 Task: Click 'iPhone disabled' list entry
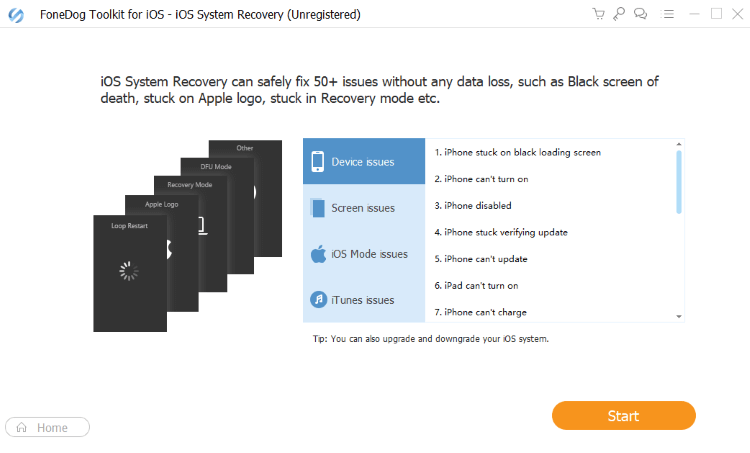(x=473, y=206)
